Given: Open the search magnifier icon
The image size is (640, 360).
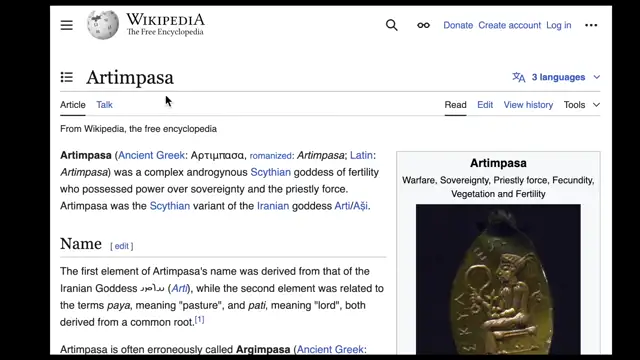Looking at the screenshot, I should tap(391, 25).
